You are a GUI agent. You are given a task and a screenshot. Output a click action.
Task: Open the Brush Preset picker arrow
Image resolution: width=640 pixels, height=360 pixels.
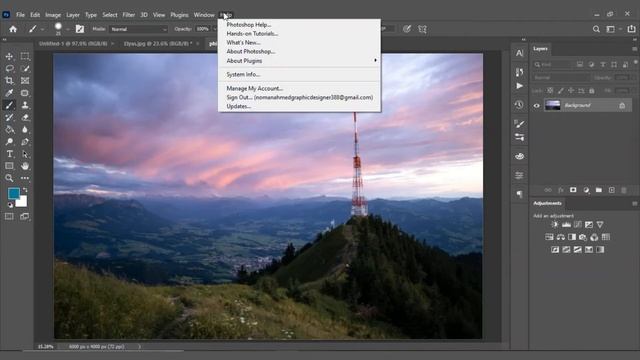pos(68,29)
